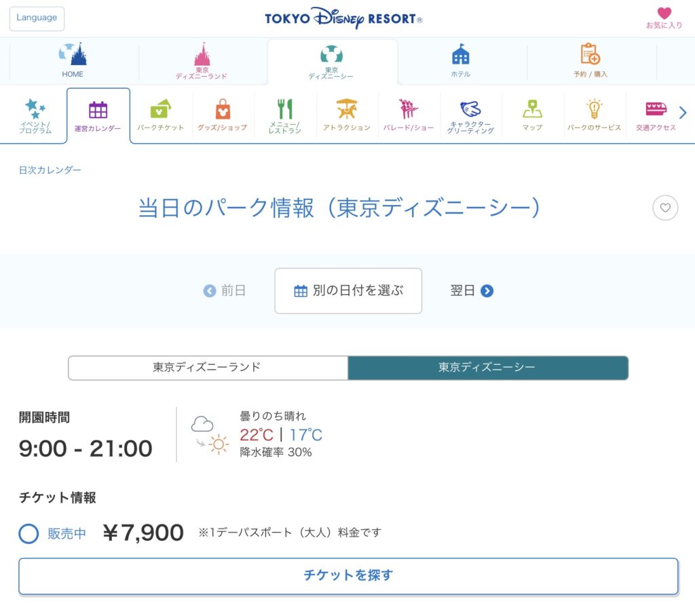Open メニュー/レストラン fork and knife icon
Screen dimensions: 695x616
pyautogui.click(x=284, y=116)
